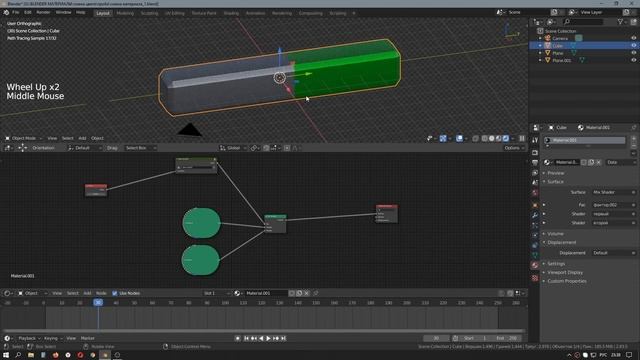640x360 pixels.
Task: Open the viewport Options button
Action: tap(513, 148)
